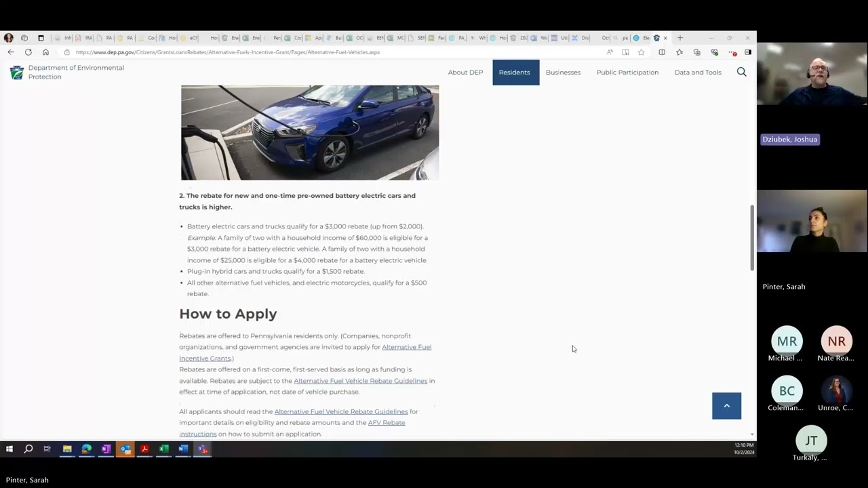Close the active browser tab
This screenshot has height=488, width=868.
[665, 38]
